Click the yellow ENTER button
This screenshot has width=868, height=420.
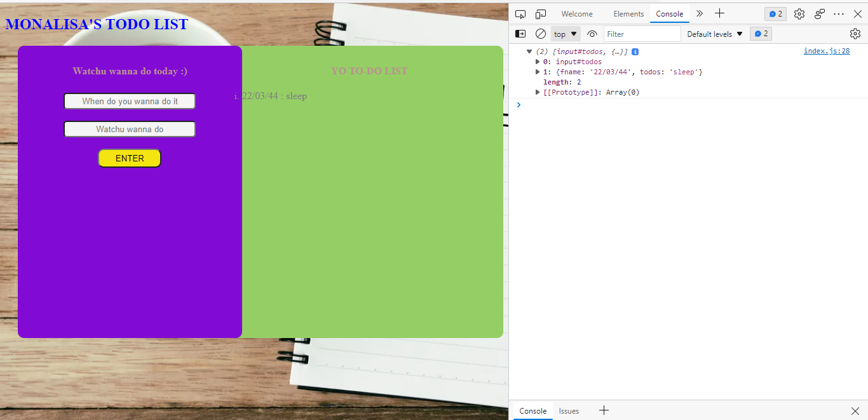click(x=130, y=158)
